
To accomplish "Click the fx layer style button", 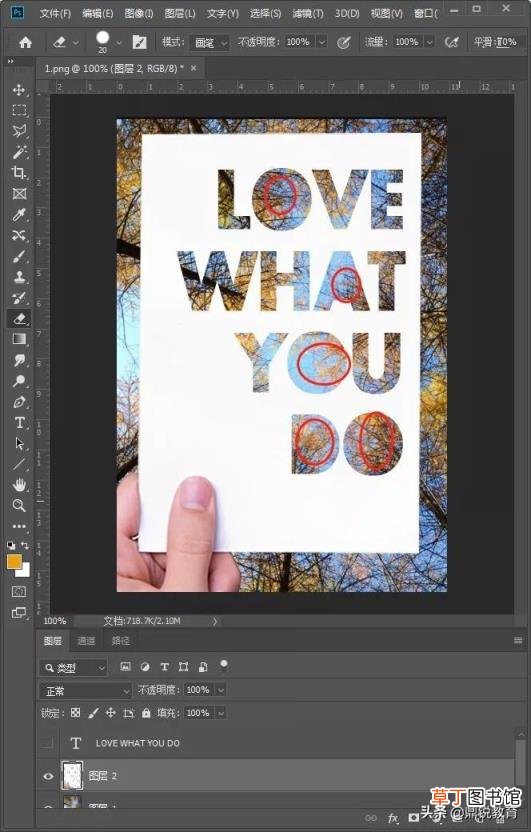I will (393, 818).
